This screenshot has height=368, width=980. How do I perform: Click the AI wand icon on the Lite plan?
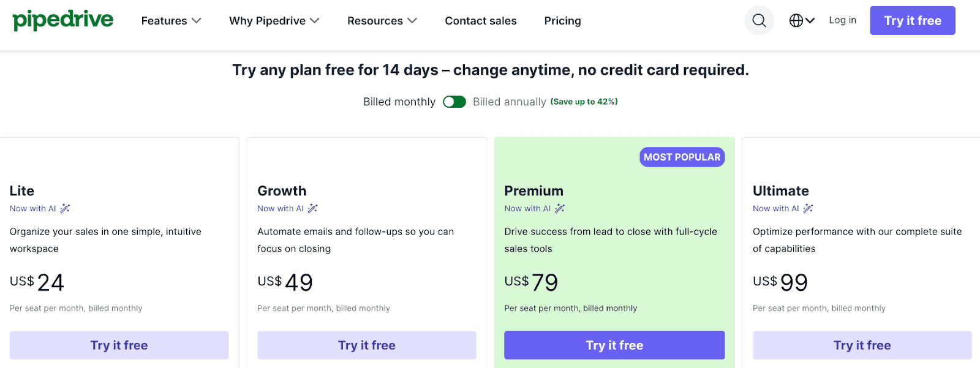(x=64, y=208)
